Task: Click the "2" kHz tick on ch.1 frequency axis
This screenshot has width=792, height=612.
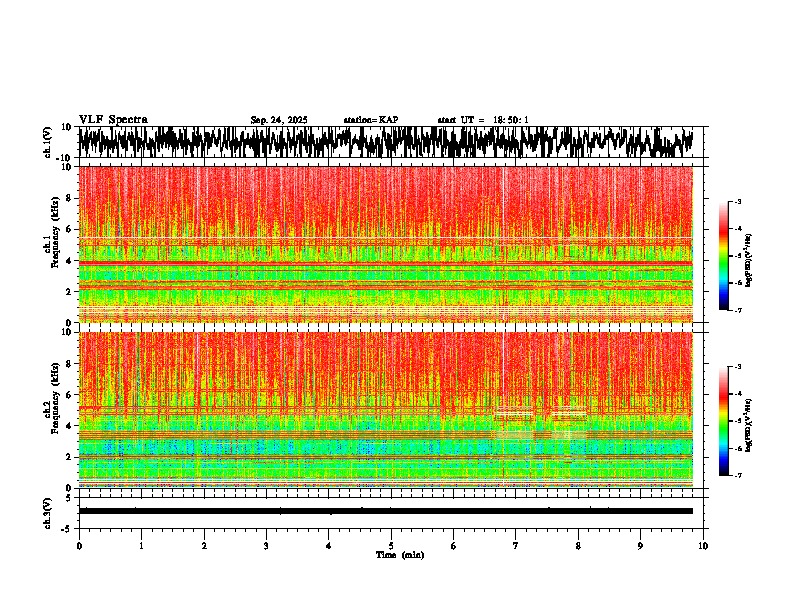Action: click(x=70, y=291)
